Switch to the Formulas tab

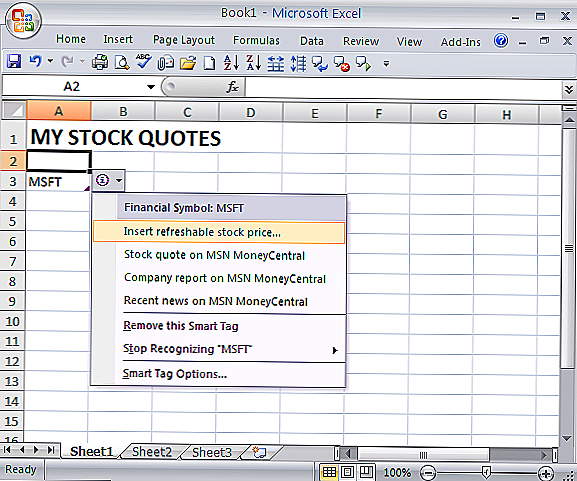click(x=256, y=40)
